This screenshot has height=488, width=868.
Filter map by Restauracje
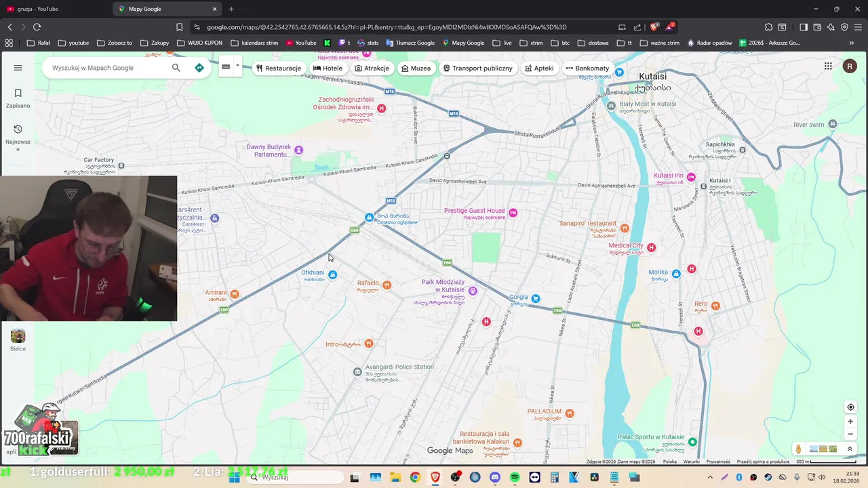[278, 68]
